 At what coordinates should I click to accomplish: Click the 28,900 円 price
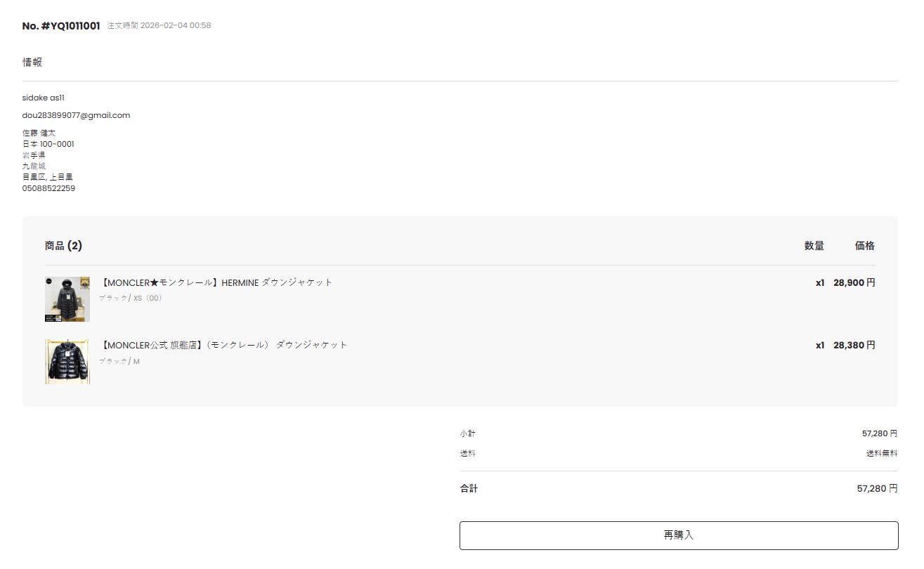[x=854, y=282]
